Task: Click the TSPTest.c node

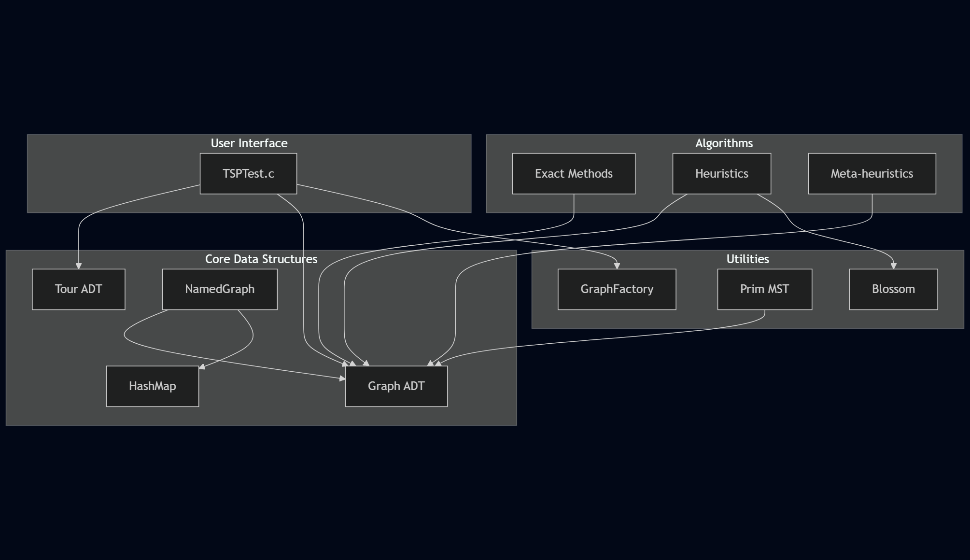Action: (248, 174)
